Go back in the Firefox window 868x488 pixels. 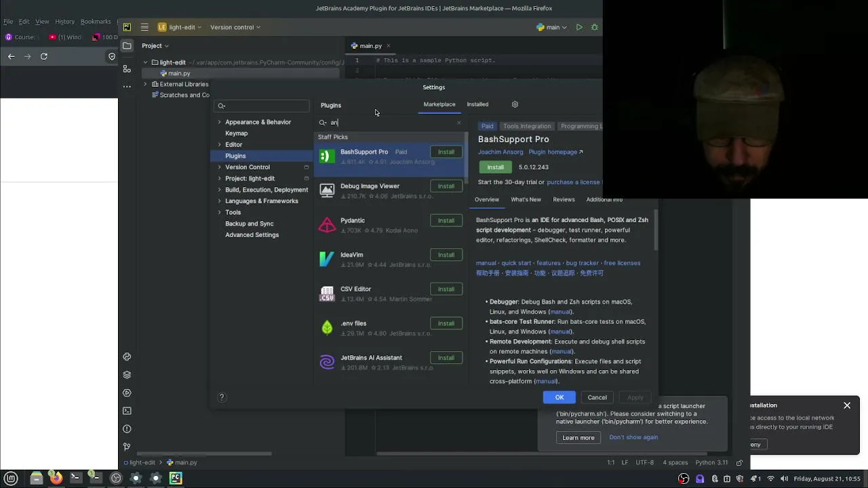[11, 56]
